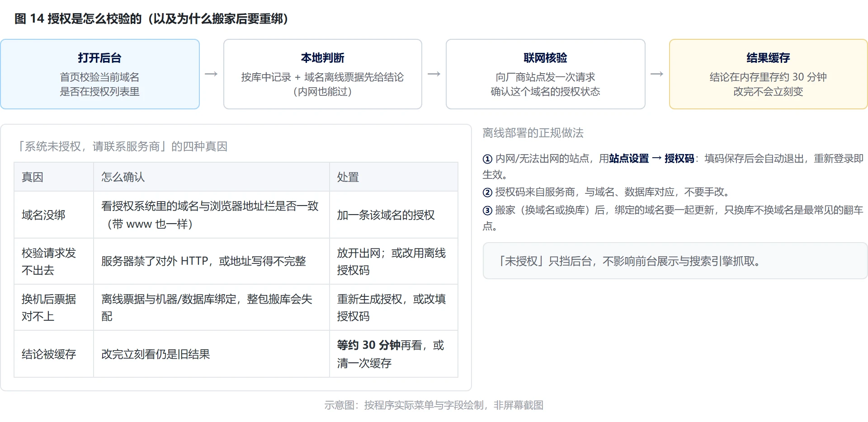Click the 联网核验 step card
Image resolution: width=868 pixels, height=422 pixels.
[x=545, y=74]
